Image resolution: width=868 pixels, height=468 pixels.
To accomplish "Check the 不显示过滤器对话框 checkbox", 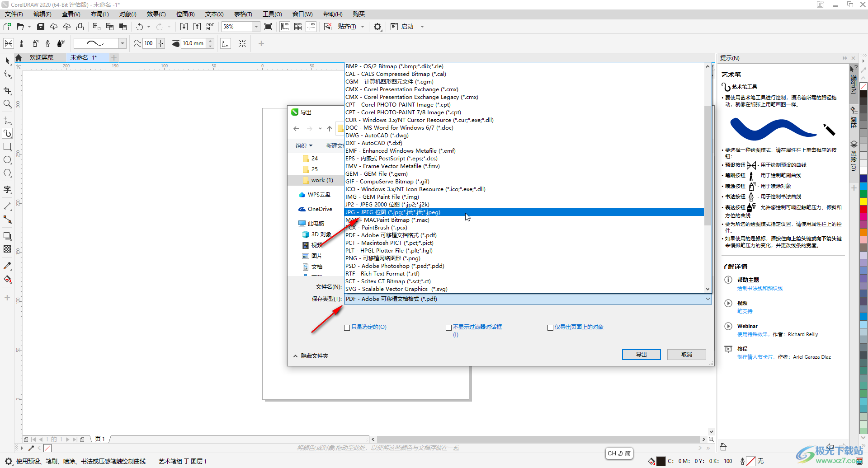I will [x=449, y=328].
